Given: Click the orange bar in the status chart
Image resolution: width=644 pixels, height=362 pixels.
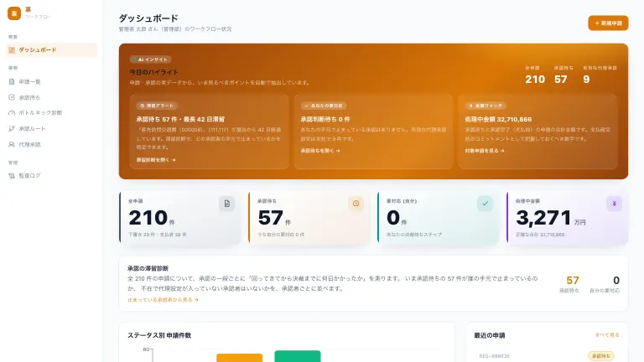Looking at the screenshot, I should pos(240,358).
